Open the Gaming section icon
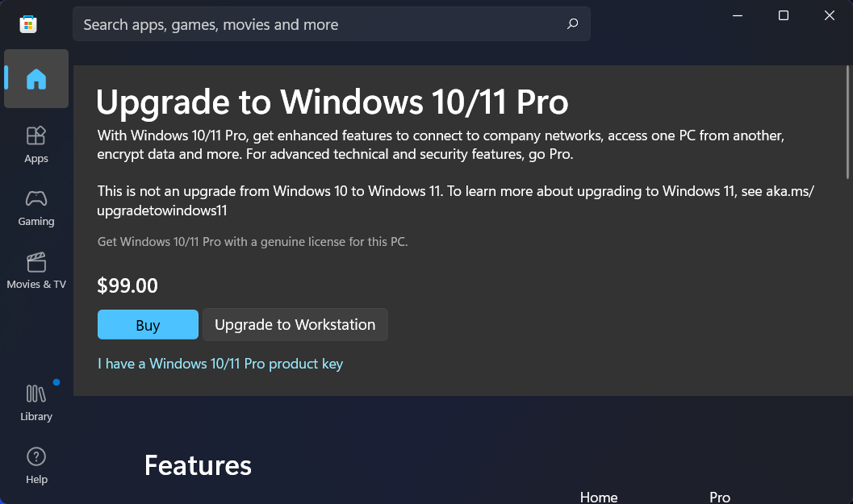Image resolution: width=853 pixels, height=504 pixels. click(36, 198)
